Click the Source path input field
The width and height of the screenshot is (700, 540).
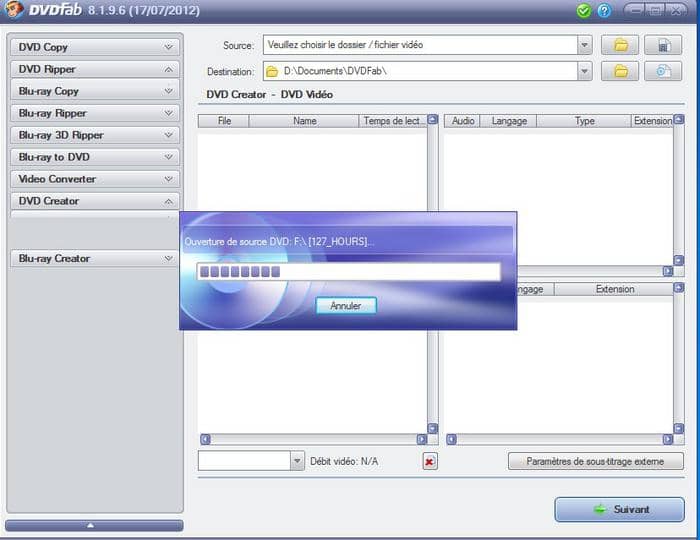[420, 45]
